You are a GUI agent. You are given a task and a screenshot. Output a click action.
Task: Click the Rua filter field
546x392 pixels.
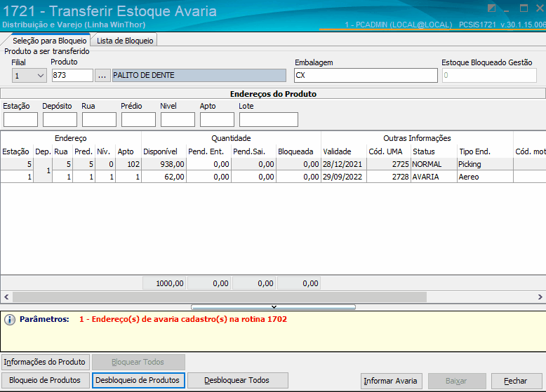pyautogui.click(x=99, y=120)
